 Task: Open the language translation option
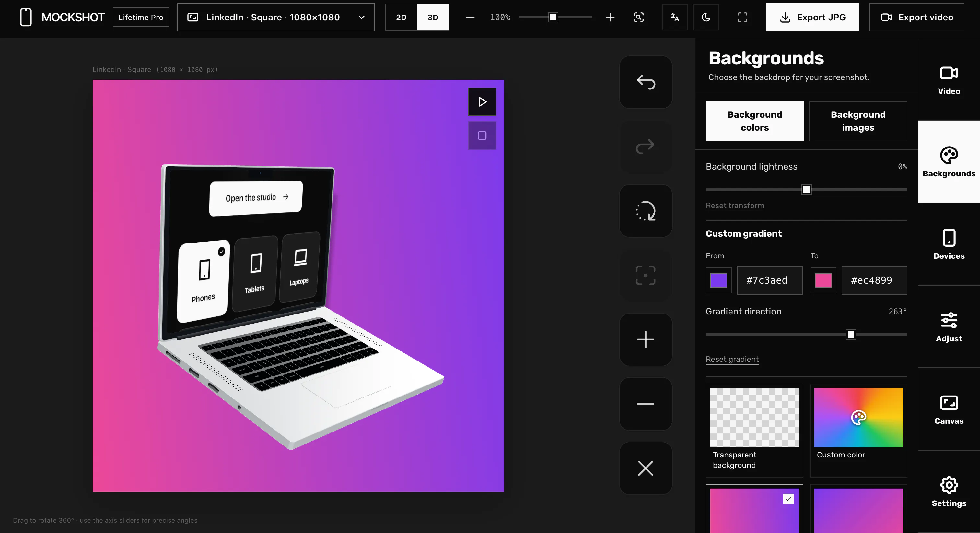tap(675, 17)
